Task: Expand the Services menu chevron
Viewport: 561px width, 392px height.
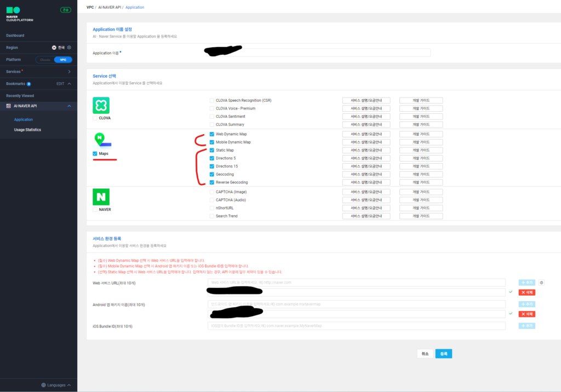Action: [x=69, y=72]
